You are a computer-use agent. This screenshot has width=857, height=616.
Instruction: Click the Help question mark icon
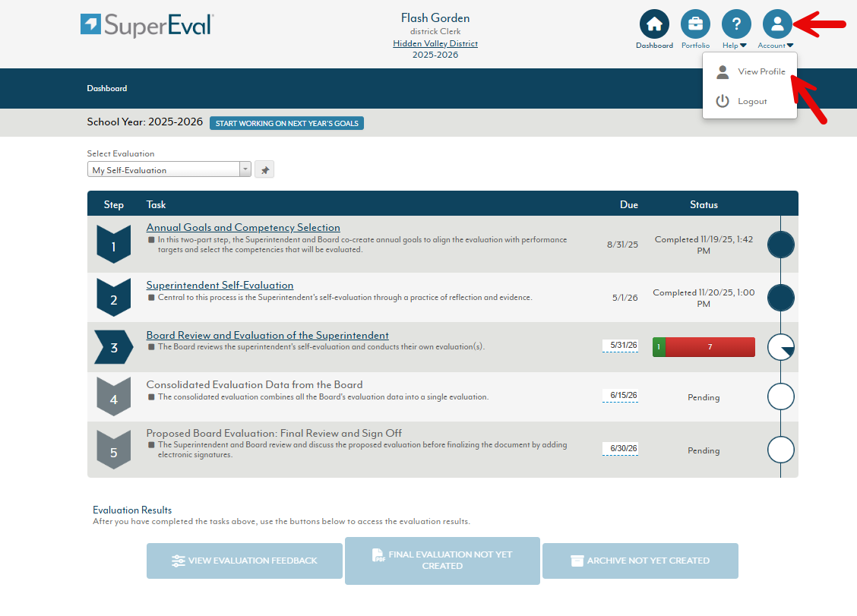point(735,24)
